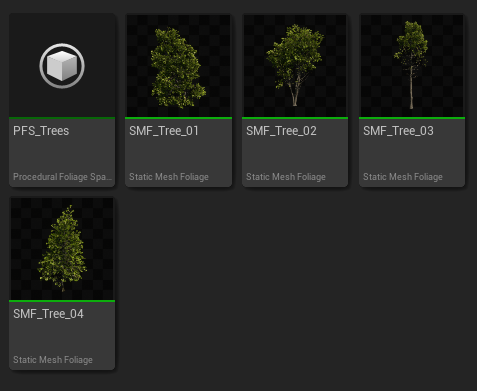Click Static Mesh Foliage label under SMF_Tree_04

pos(53,360)
